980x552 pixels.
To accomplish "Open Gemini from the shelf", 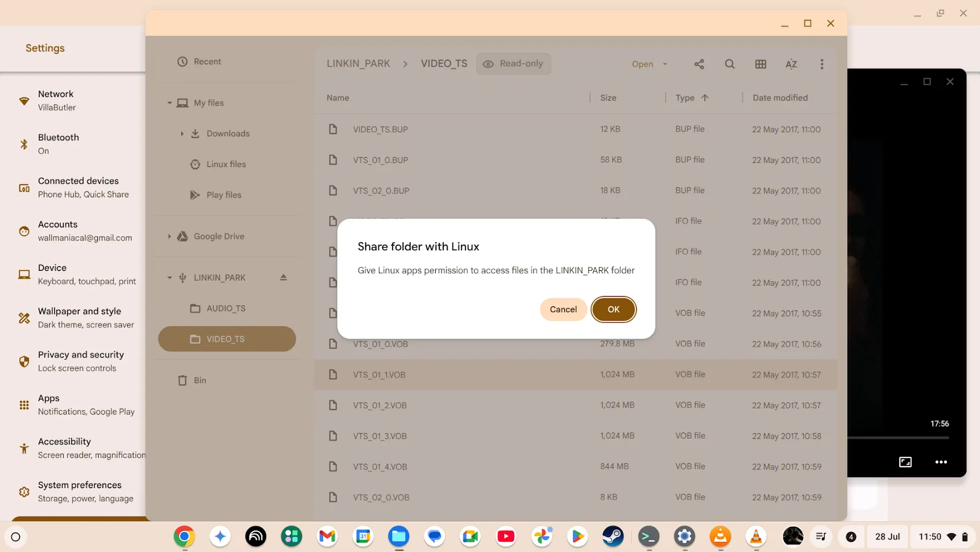I will [x=220, y=537].
